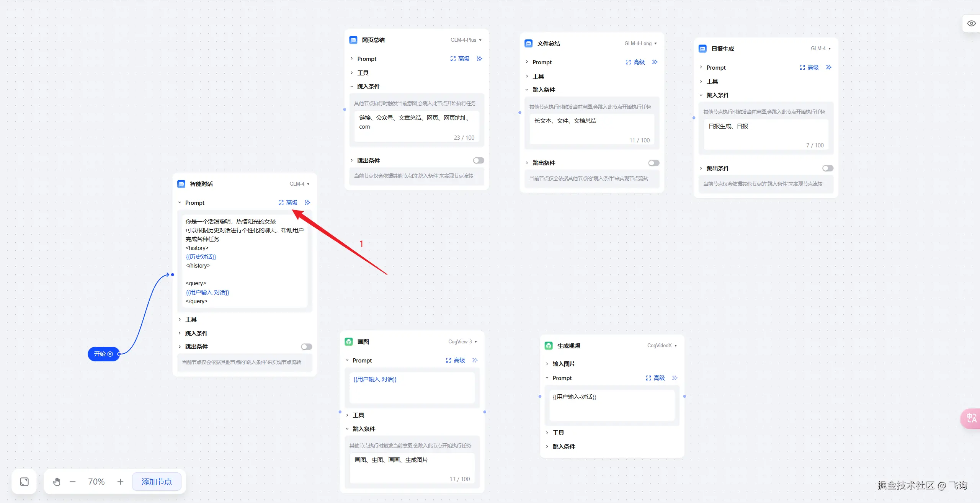Viewport: 980px width, 503px height.
Task: Expand 输入图片 section in 生成视频 node
Action: [x=563, y=364]
